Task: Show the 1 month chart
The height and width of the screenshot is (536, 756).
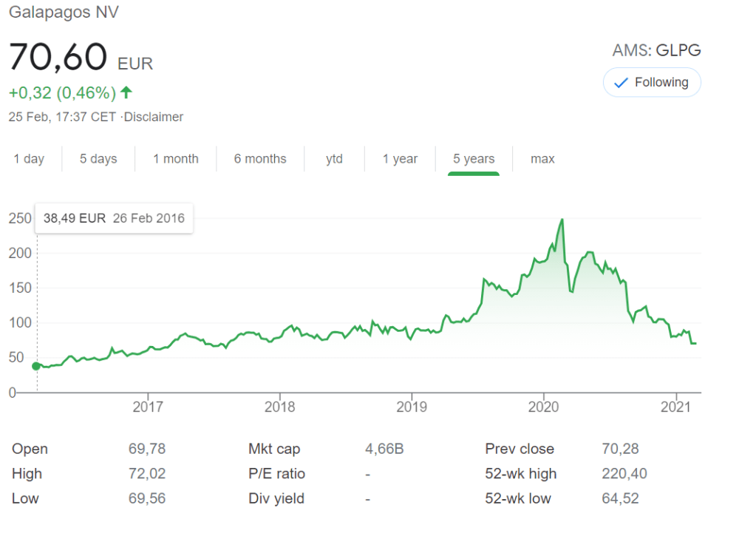Action: [176, 159]
